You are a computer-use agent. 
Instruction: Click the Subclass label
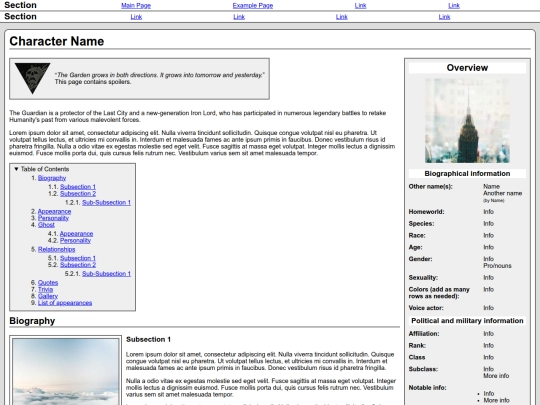pos(423,369)
